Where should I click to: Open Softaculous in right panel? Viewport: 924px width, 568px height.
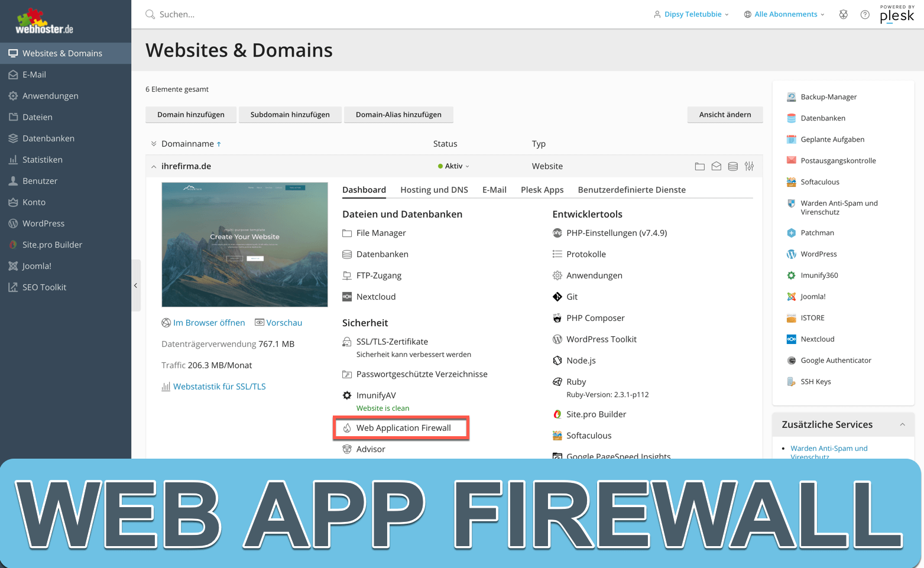click(813, 182)
